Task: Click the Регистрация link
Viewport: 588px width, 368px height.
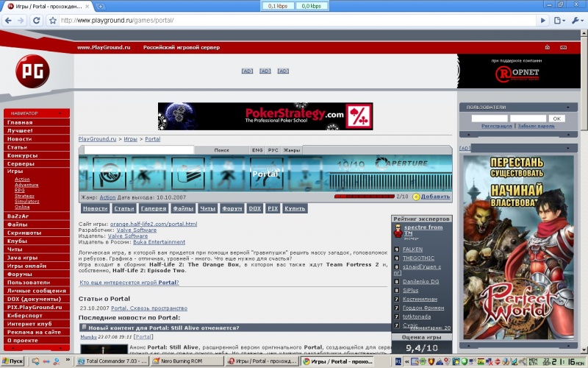Action: (x=496, y=126)
